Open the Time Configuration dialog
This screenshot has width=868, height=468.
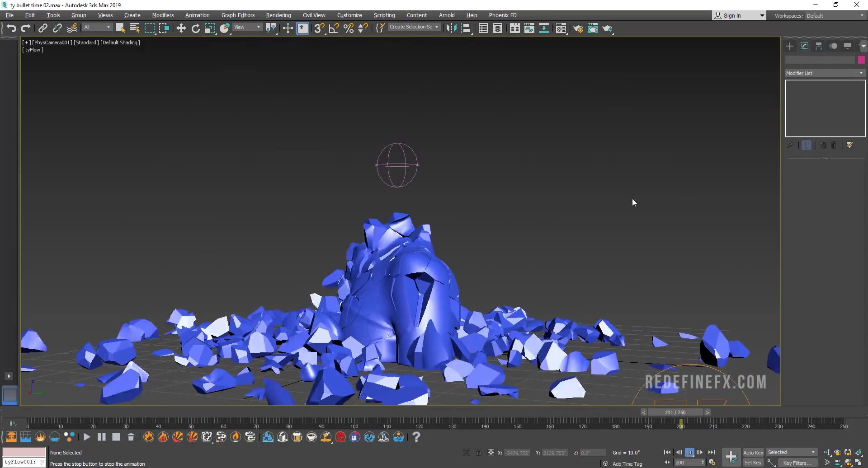[x=713, y=463]
